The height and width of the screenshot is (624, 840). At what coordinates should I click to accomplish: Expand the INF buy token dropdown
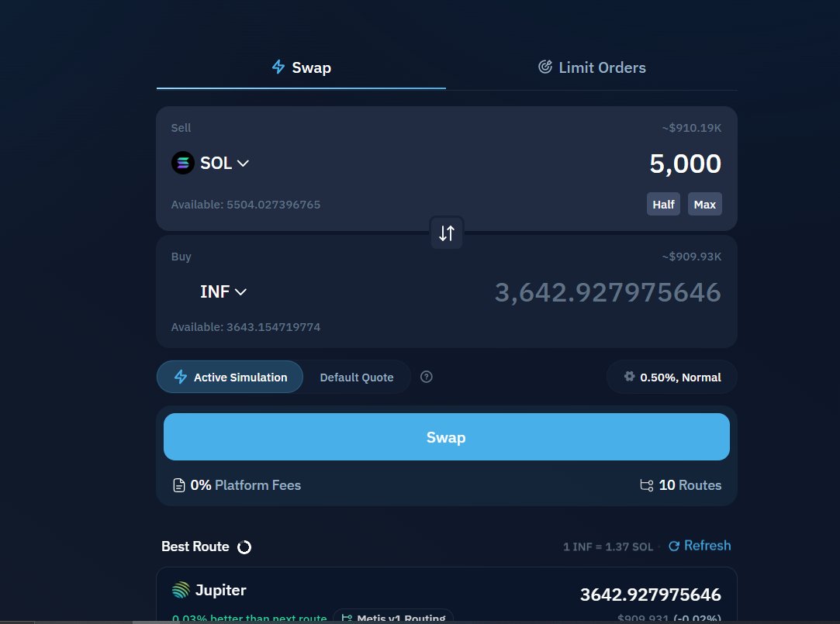(223, 291)
